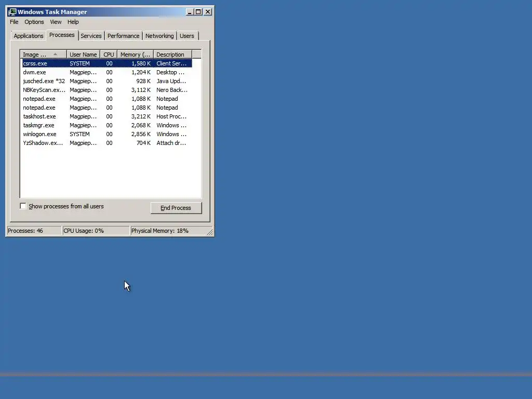Select the winlogon.exe process

(x=107, y=134)
